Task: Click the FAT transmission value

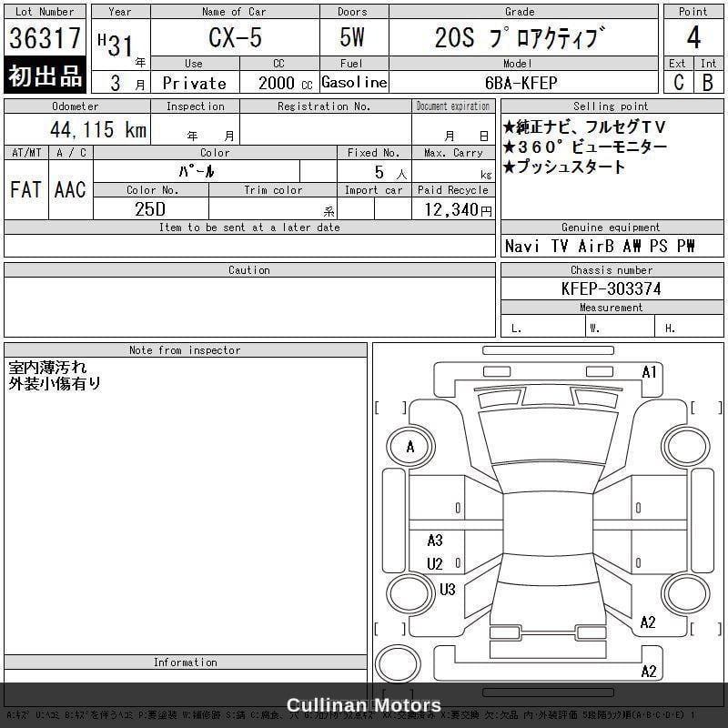Action: pyautogui.click(x=26, y=189)
